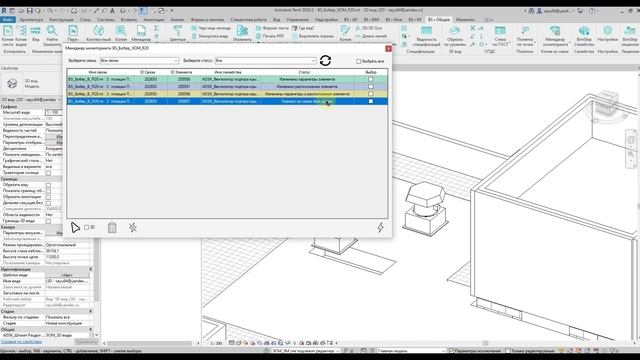Click the refresh arrows icon in the monitoring manager

[325, 61]
